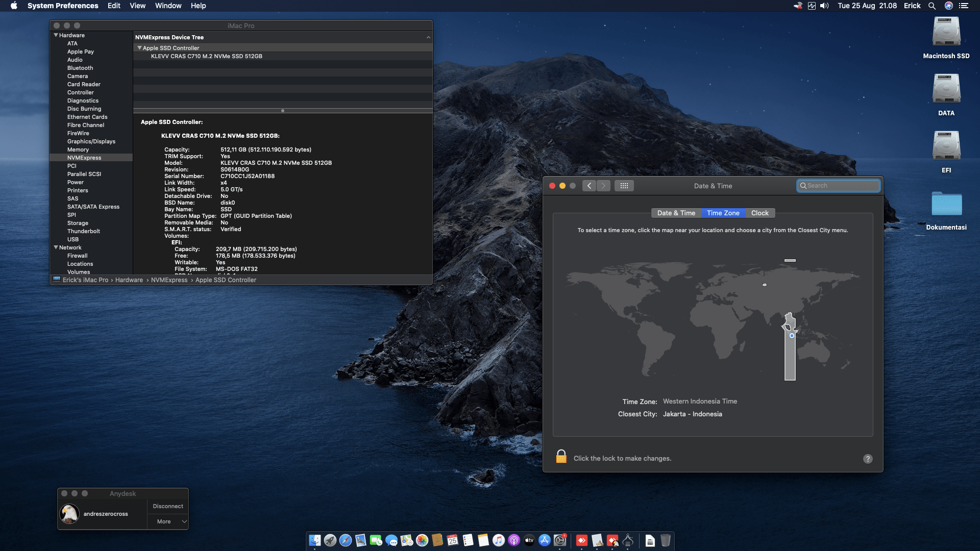Click Hardware in the path bar
Screen dimensions: 980x551
point(129,280)
